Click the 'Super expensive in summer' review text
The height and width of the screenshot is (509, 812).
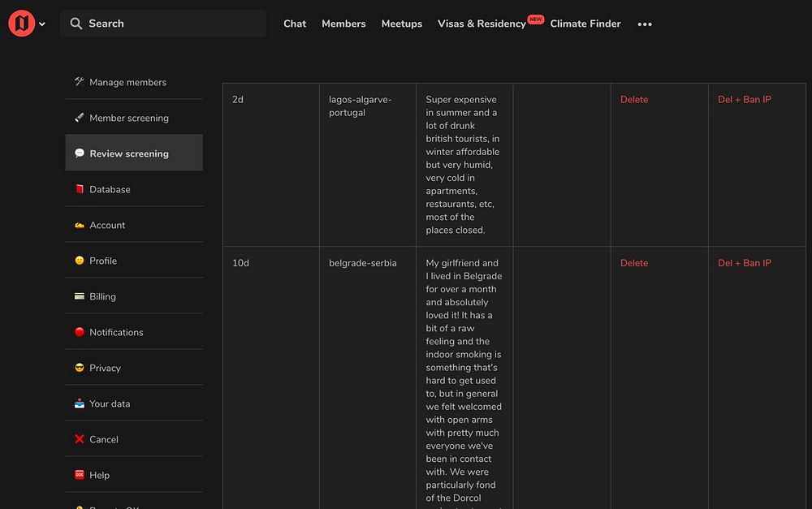tap(463, 165)
